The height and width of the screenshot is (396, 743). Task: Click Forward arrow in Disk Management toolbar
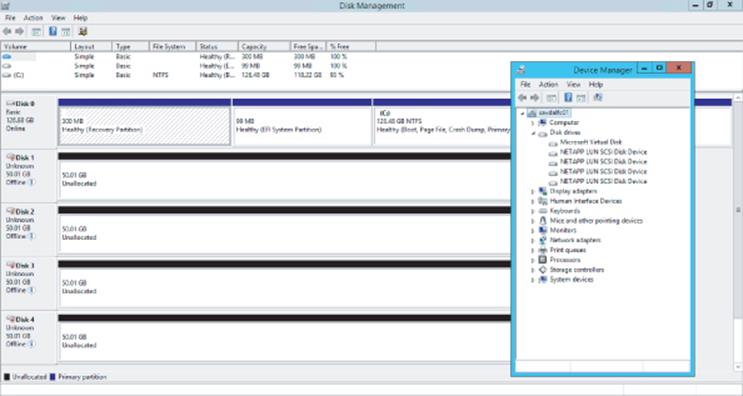point(19,32)
